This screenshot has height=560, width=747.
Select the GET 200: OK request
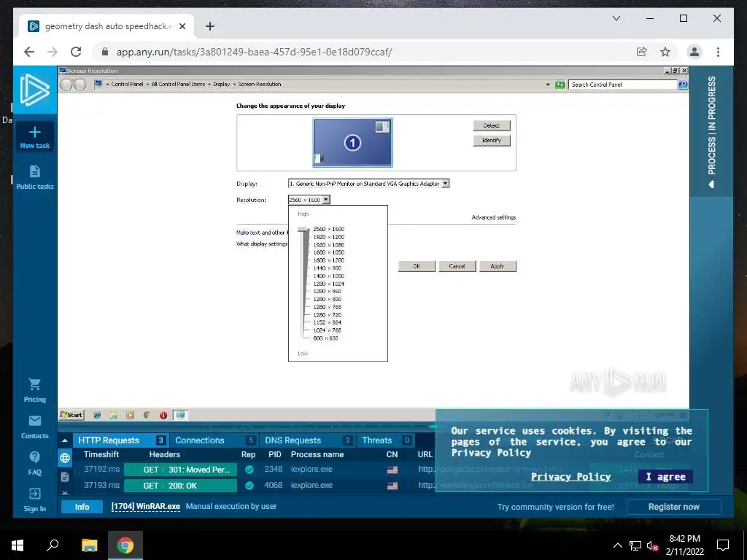pos(181,486)
